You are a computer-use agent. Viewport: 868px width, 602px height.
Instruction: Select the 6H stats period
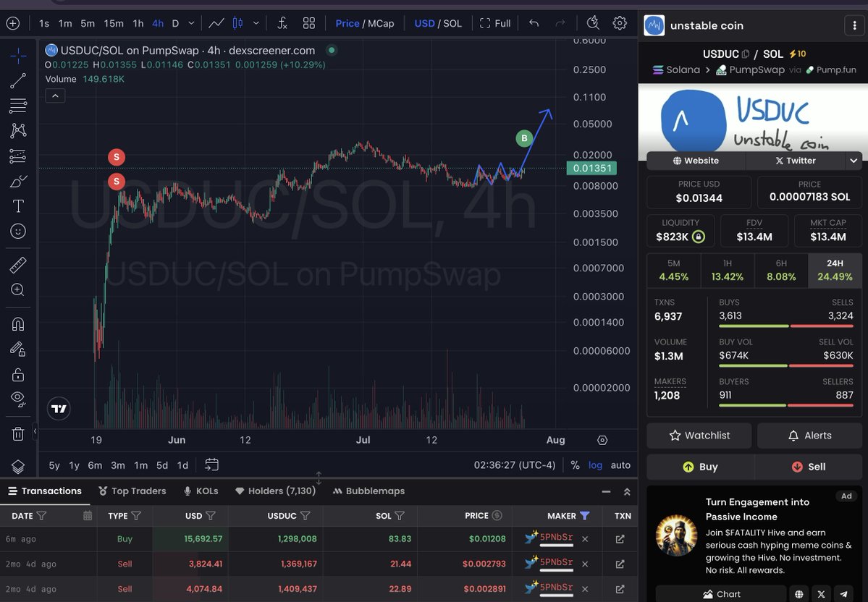(781, 270)
